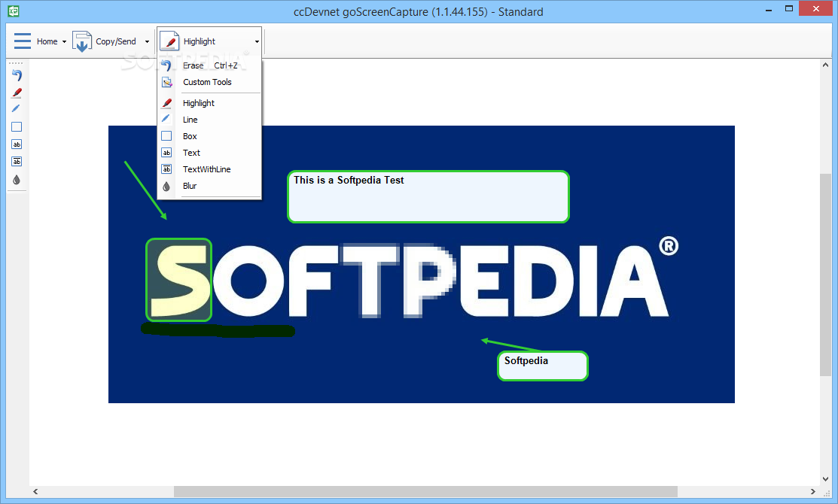Click the horizontal scrollbar thumb
Image resolution: width=838 pixels, height=504 pixels.
pos(425,491)
